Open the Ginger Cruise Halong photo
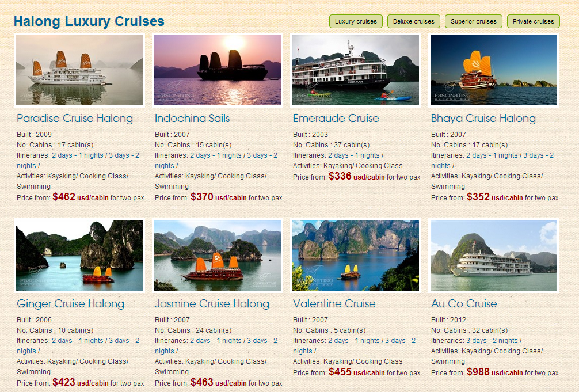The image size is (579, 392). coord(79,256)
